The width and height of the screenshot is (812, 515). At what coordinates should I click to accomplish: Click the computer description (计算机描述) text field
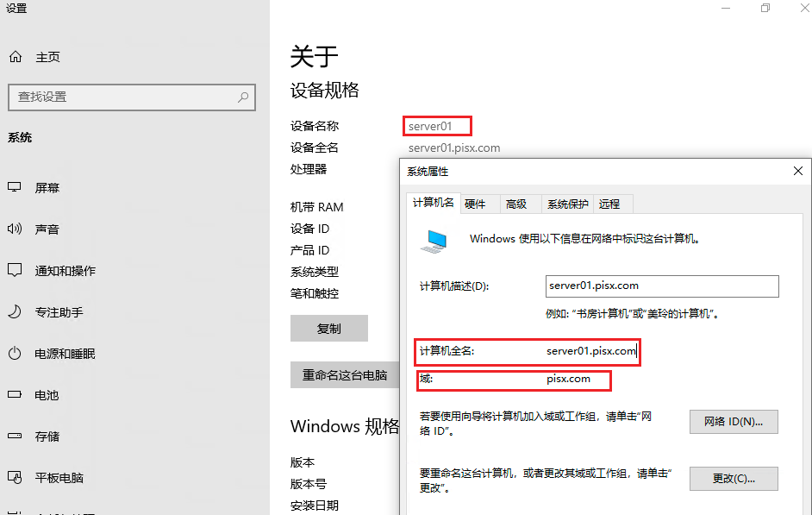662,286
